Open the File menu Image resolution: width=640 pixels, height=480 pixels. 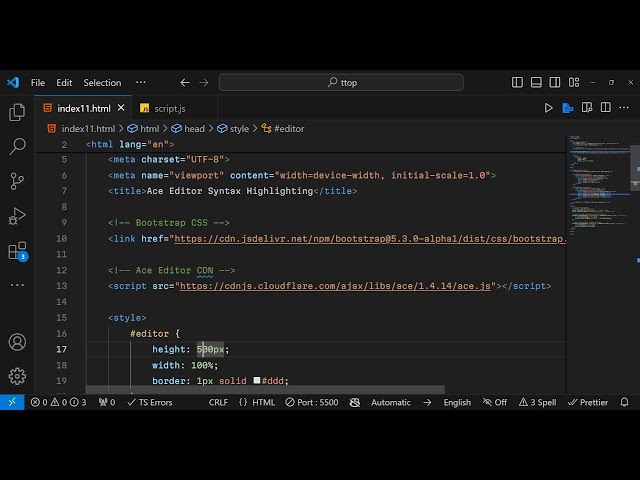coord(38,83)
